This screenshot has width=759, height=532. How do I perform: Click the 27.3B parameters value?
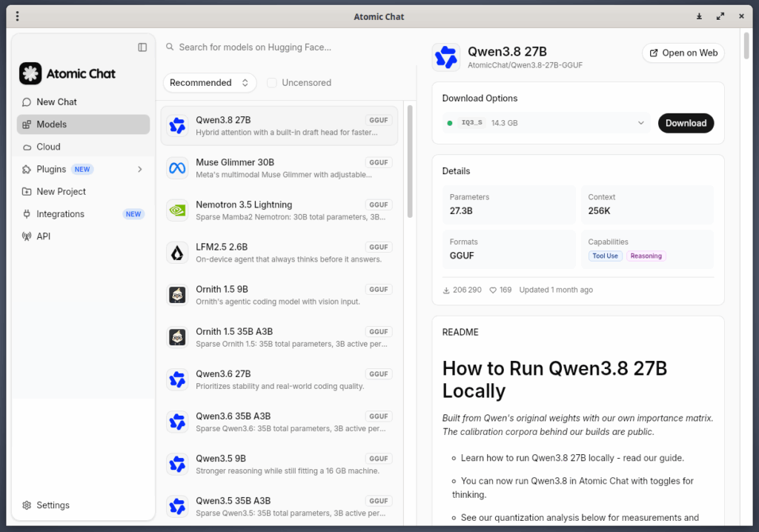click(x=461, y=210)
